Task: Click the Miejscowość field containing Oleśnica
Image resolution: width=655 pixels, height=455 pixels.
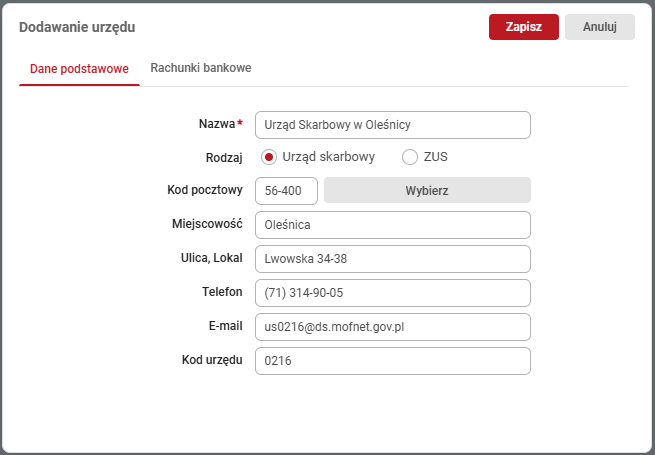Action: coord(392,225)
